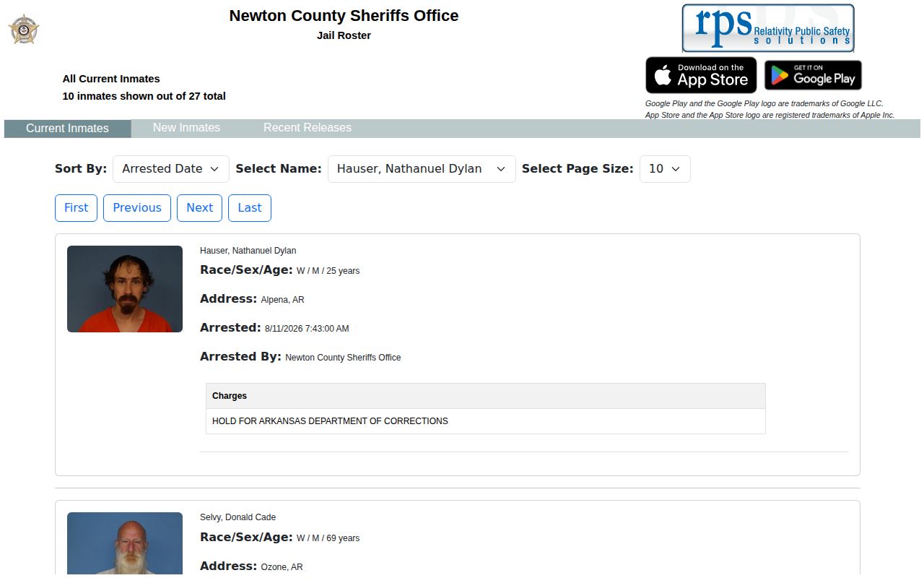
Task: Open the New Inmates tab
Action: (x=186, y=128)
